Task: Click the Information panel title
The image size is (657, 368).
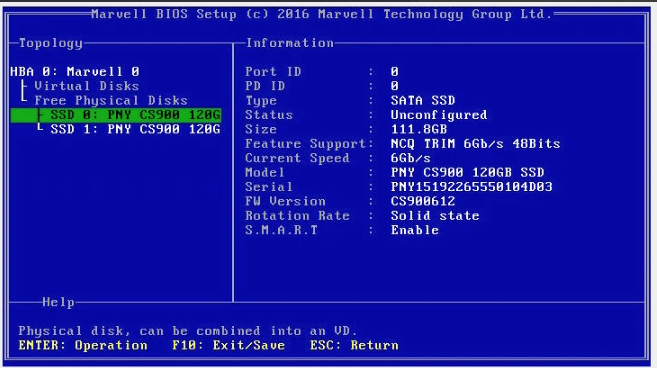Action: (x=290, y=43)
